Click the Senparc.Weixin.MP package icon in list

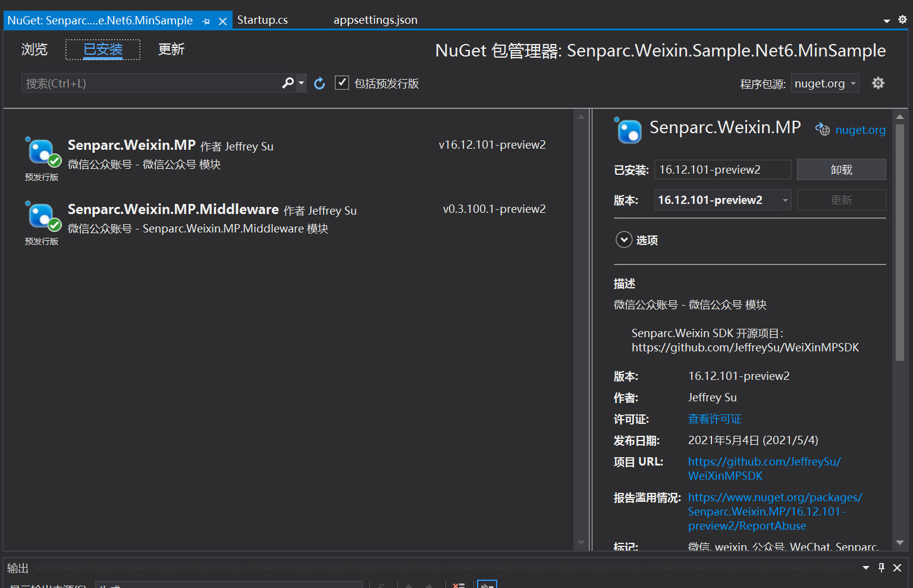click(42, 152)
